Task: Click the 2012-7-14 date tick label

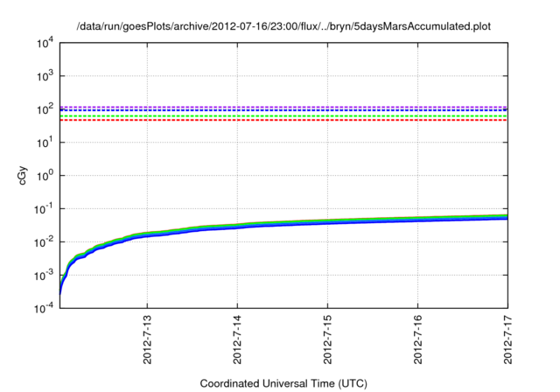Action: [237, 339]
